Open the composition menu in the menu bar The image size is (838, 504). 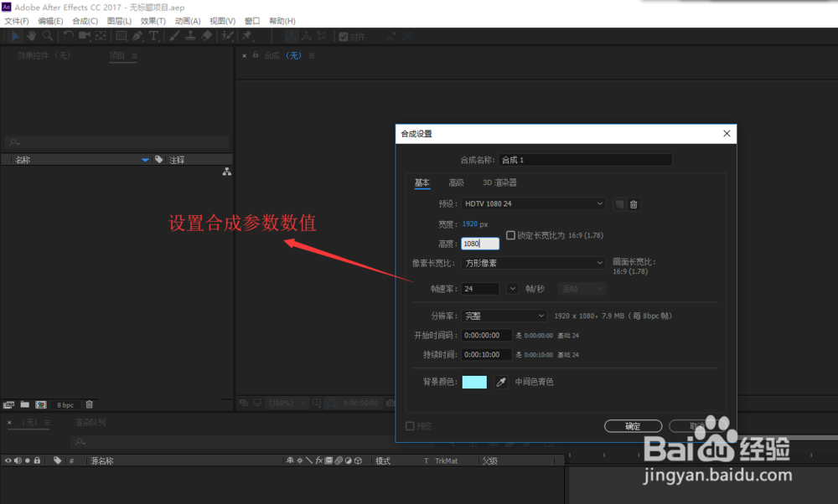(84, 20)
